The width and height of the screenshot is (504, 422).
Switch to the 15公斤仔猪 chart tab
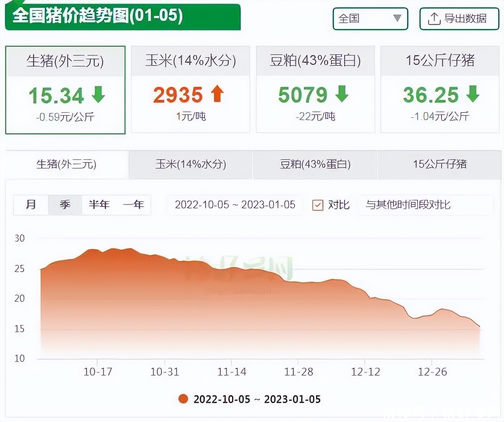[440, 164]
